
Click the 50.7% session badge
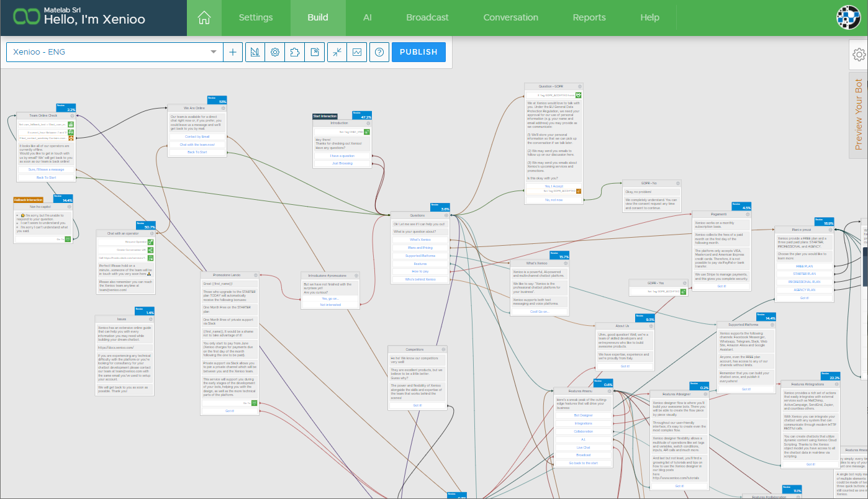(x=145, y=225)
